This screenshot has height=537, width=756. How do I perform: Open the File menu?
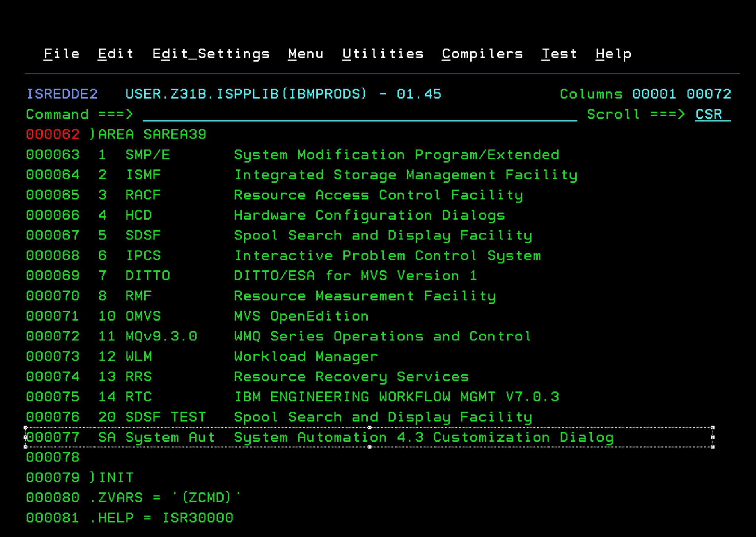[x=61, y=54]
